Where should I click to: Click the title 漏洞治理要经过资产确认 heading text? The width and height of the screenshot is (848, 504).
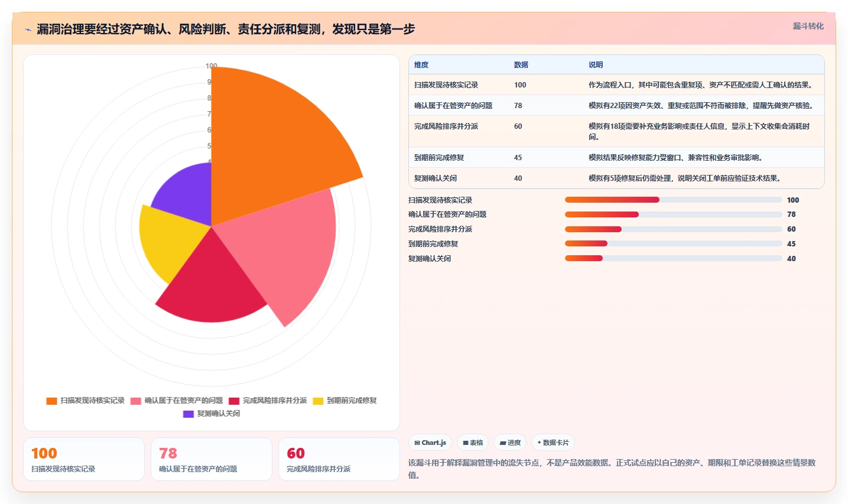pyautogui.click(x=226, y=29)
